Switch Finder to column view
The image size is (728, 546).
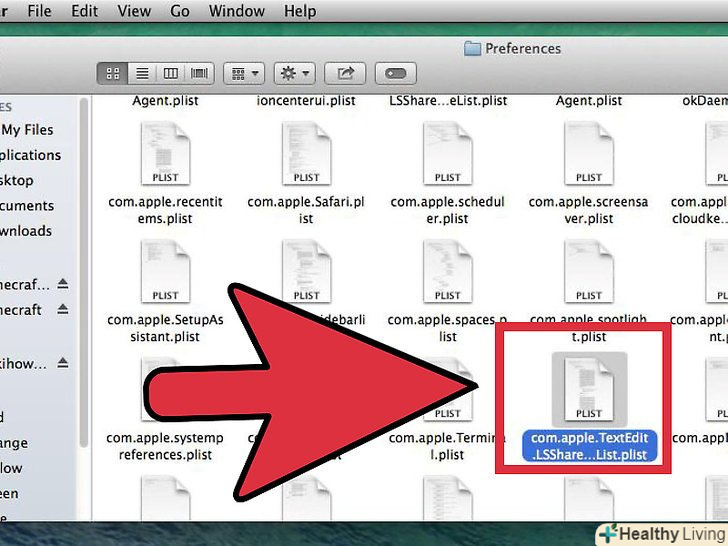click(x=170, y=73)
